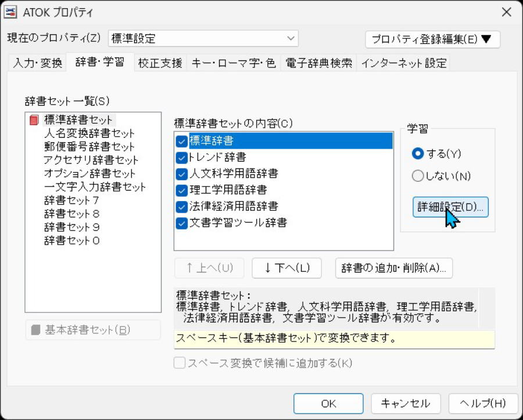The image size is (523, 420).
Task: Select 辞書セット８ in the list
Action: tap(71, 214)
